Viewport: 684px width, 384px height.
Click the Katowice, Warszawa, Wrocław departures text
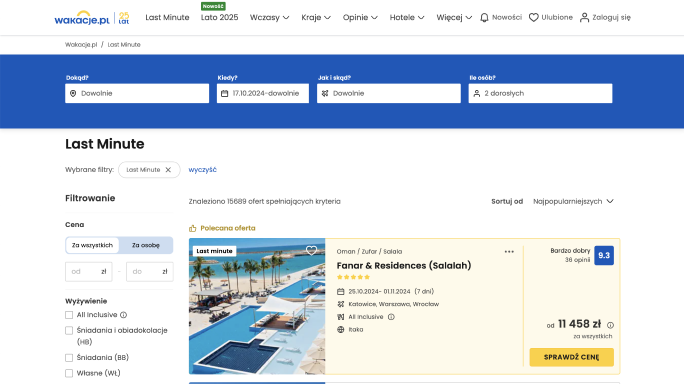(393, 304)
